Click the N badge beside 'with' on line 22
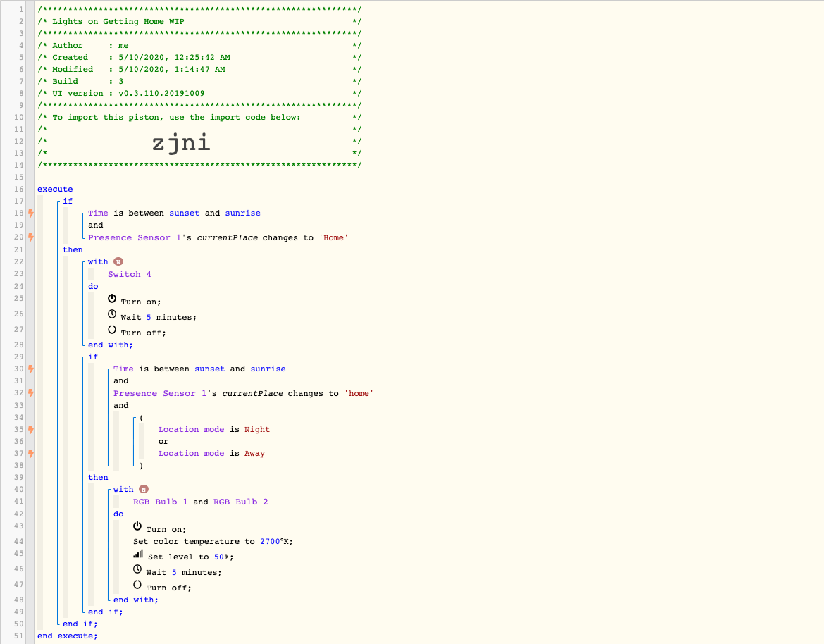830x644 pixels. 118,261
